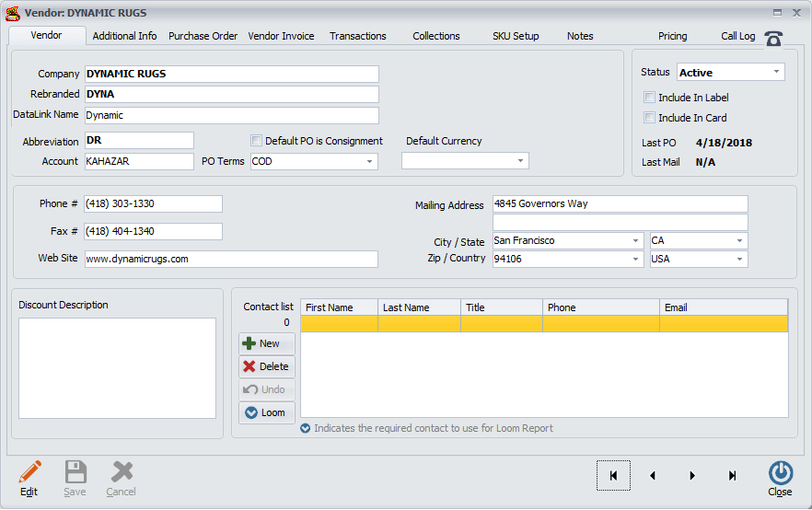Open the Default Currency dropdown
812x510 pixels.
[x=520, y=161]
